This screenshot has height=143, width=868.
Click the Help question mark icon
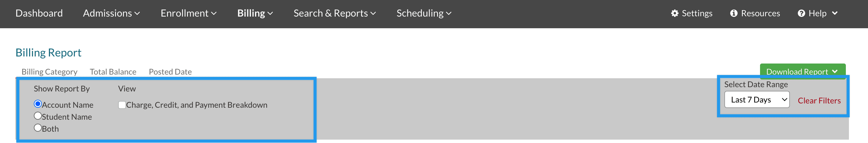(801, 13)
